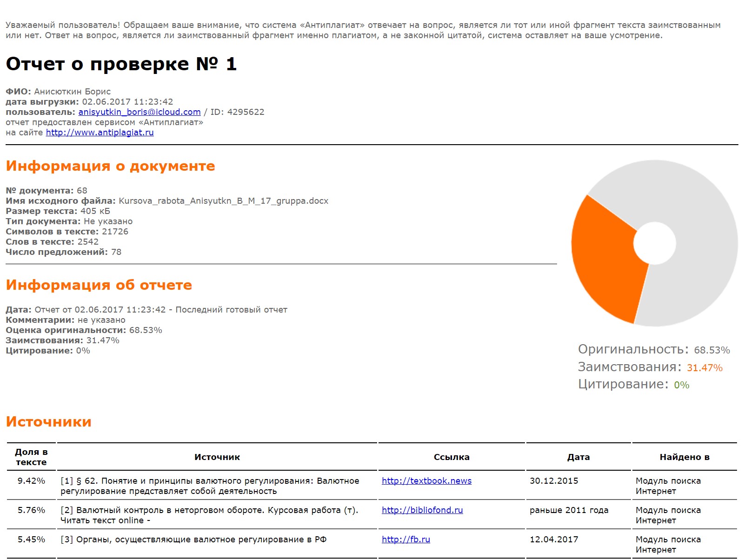Click the 9.42% share cell in first row
This screenshot has width=744, height=560.
[31, 481]
